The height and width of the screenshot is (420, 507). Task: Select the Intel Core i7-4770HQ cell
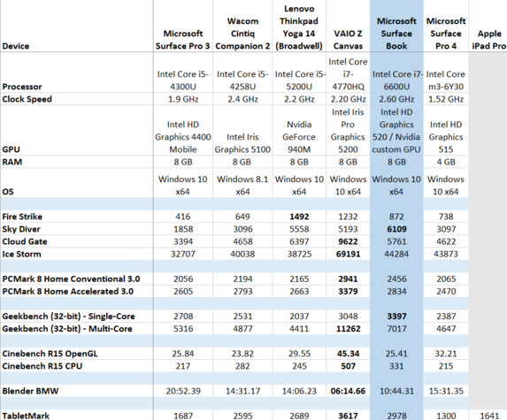click(348, 74)
